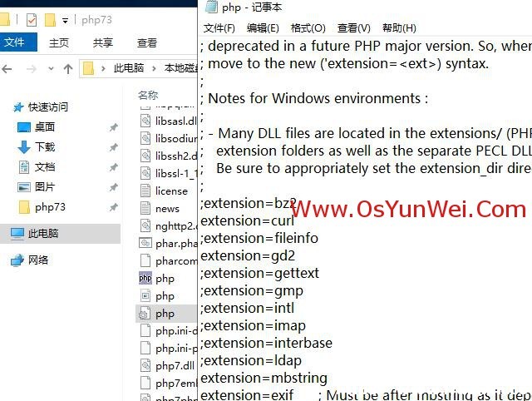532x401 pixels.
Task: Click pin icon next to 文档
Action: coord(114,167)
